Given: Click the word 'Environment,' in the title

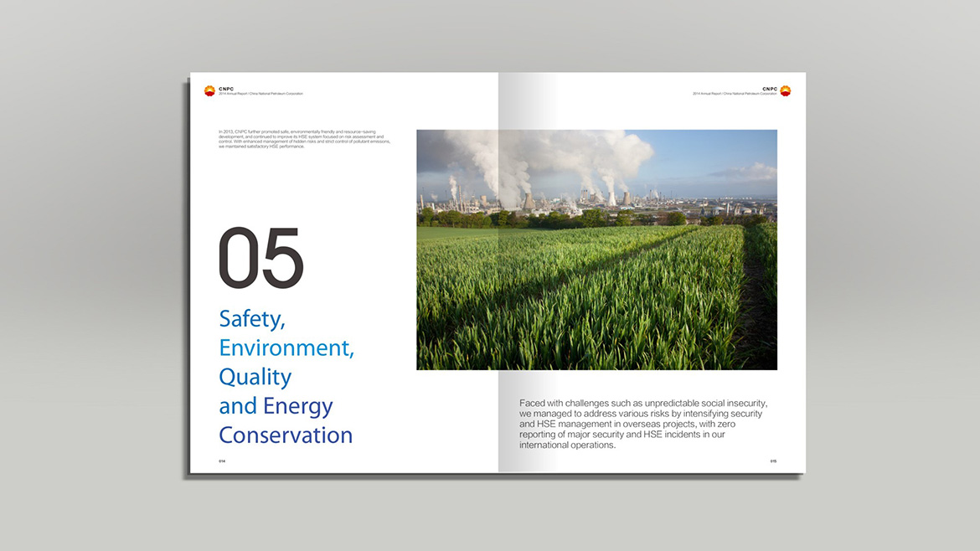Looking at the screenshot, I should [x=286, y=348].
